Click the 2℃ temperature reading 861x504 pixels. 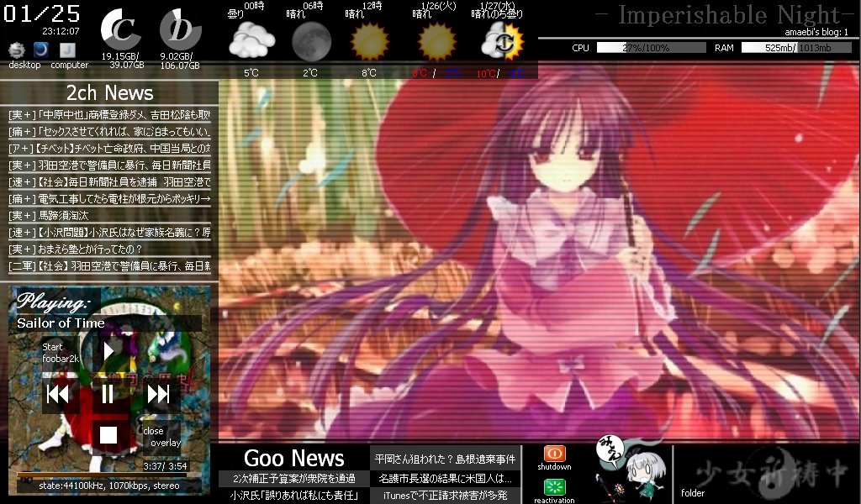[x=310, y=73]
